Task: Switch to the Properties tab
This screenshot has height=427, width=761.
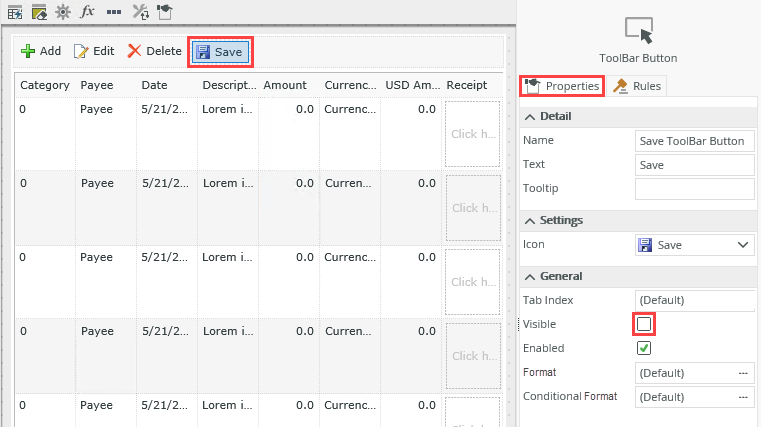Action: point(562,86)
